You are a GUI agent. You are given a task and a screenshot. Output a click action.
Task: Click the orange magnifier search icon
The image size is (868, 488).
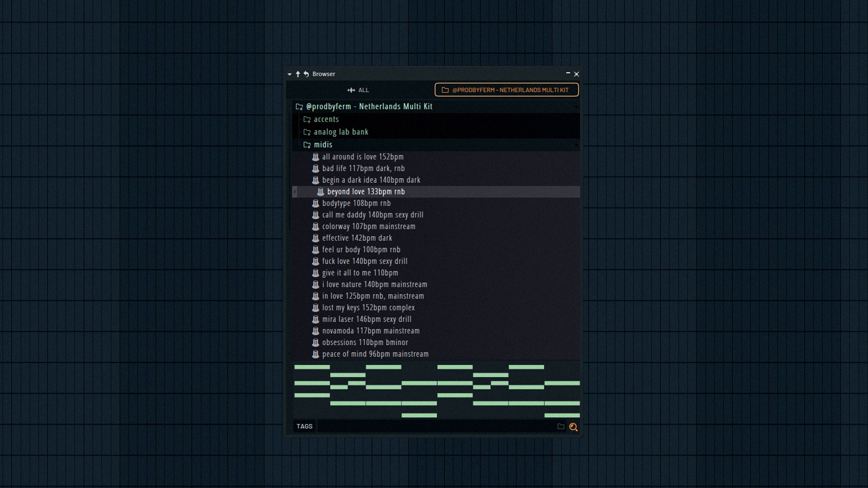point(573,427)
